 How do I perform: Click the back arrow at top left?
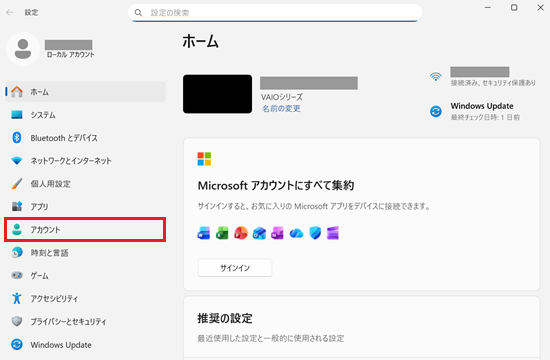[x=9, y=12]
